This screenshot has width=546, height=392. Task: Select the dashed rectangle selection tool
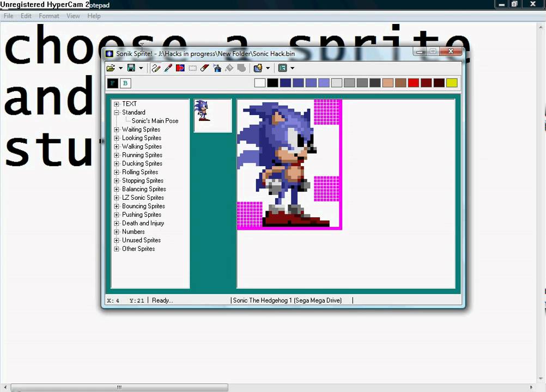tap(192, 68)
